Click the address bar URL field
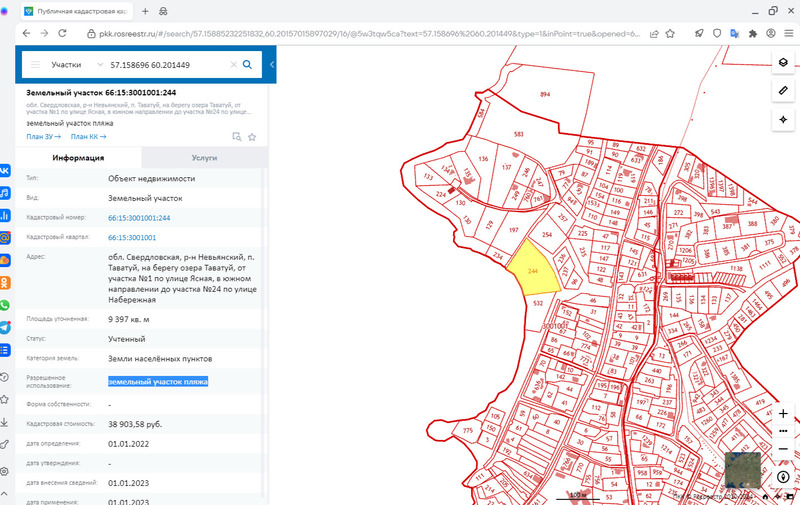 coord(369,34)
